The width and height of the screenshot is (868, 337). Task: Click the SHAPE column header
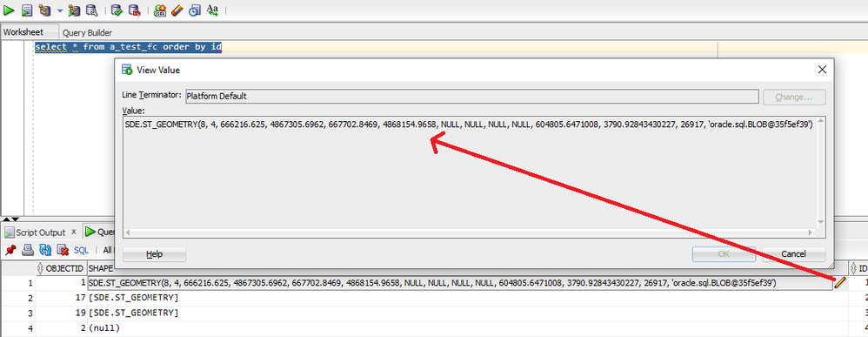pos(100,268)
